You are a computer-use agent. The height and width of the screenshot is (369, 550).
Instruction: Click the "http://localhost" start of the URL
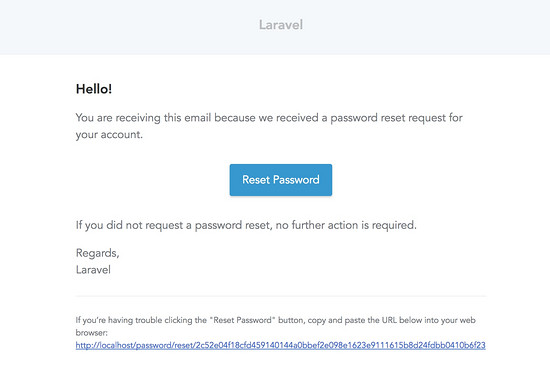coord(105,345)
